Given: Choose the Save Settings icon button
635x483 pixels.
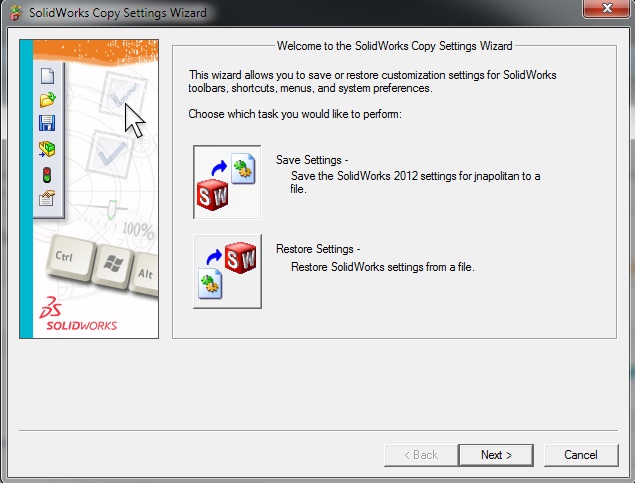Looking at the screenshot, I should [227, 182].
